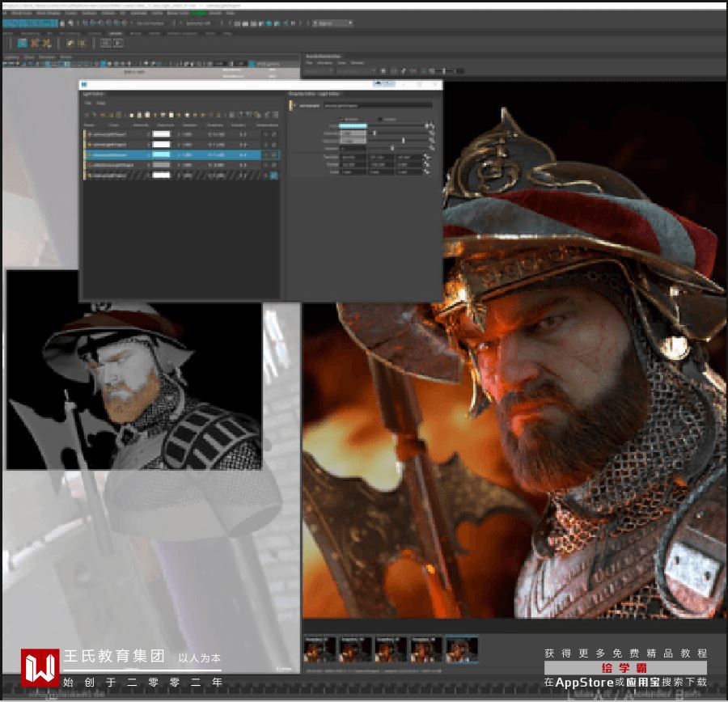Screen dimensions: 728x702
Task: Toggle the highlighted blue checkbox in the hatched light row
Action: [x=274, y=175]
